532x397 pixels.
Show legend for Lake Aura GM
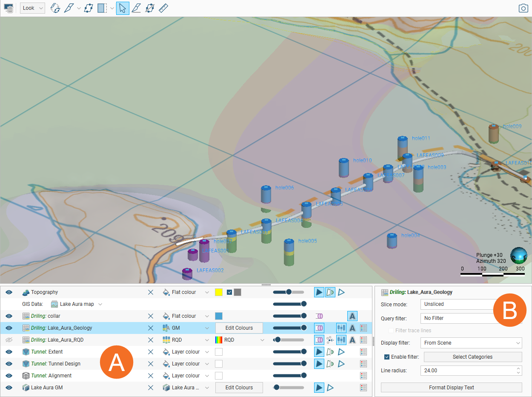pos(363,388)
